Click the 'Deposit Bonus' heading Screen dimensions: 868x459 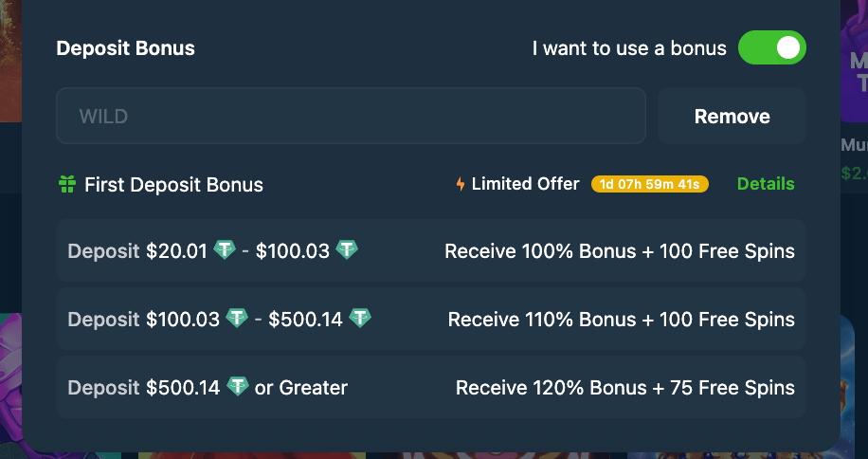click(x=125, y=48)
